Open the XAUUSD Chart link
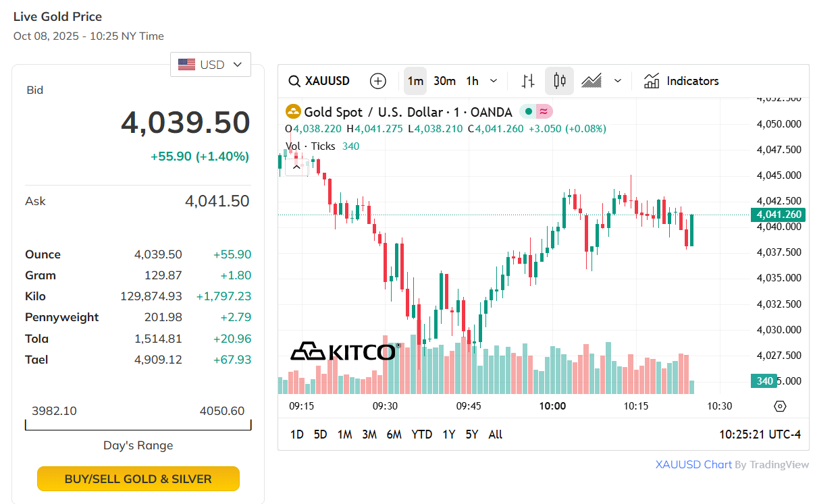 [x=693, y=464]
